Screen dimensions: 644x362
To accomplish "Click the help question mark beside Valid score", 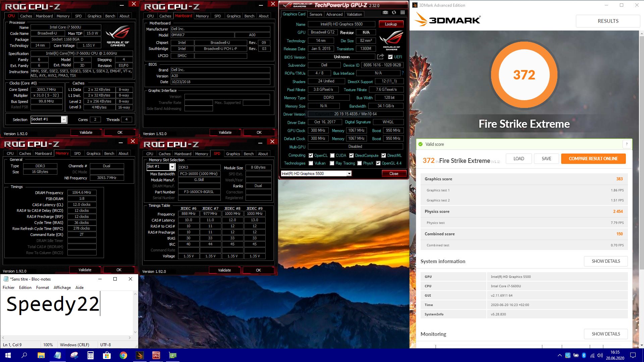I will click(x=627, y=144).
